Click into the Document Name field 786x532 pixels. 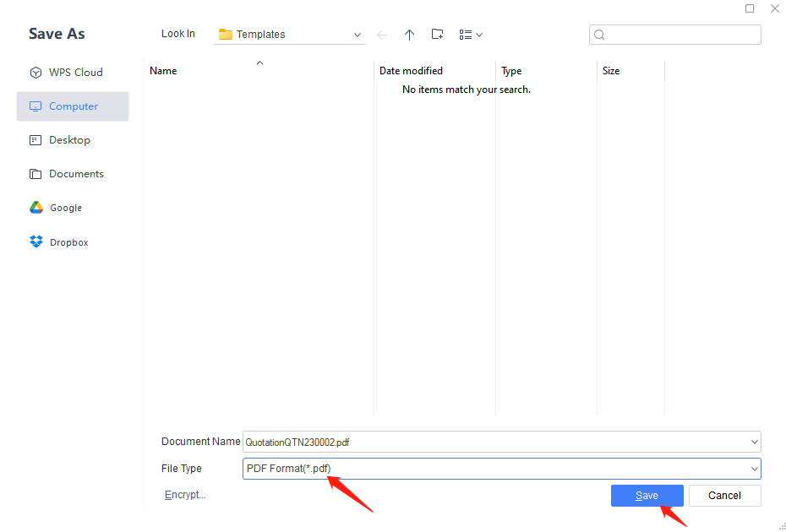click(x=490, y=442)
